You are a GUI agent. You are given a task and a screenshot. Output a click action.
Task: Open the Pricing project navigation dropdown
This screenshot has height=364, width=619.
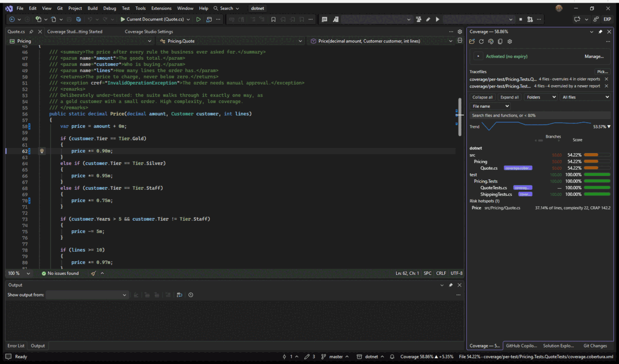pos(80,41)
